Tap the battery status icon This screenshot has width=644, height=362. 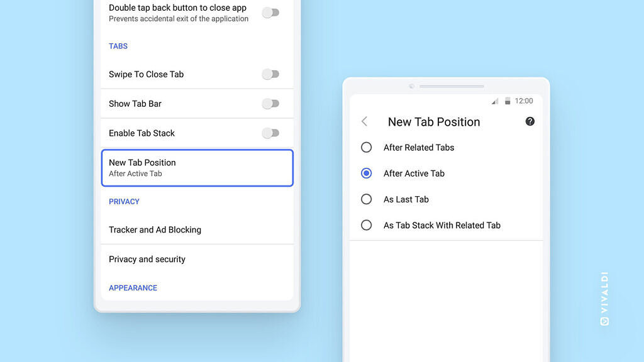[508, 101]
